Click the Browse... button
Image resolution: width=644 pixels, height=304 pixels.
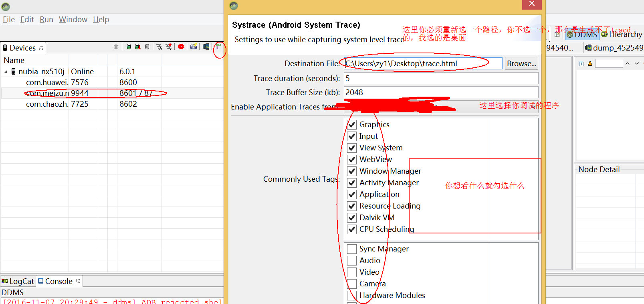pyautogui.click(x=521, y=63)
